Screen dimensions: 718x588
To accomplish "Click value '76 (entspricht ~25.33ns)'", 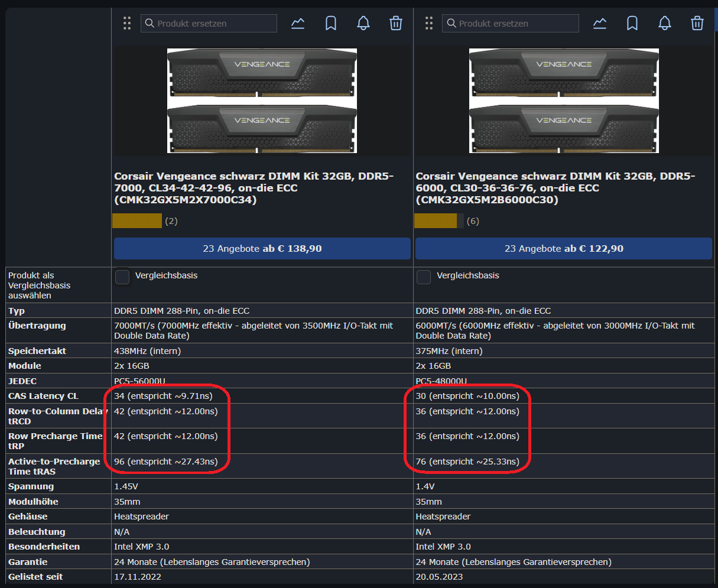I will click(x=467, y=462).
